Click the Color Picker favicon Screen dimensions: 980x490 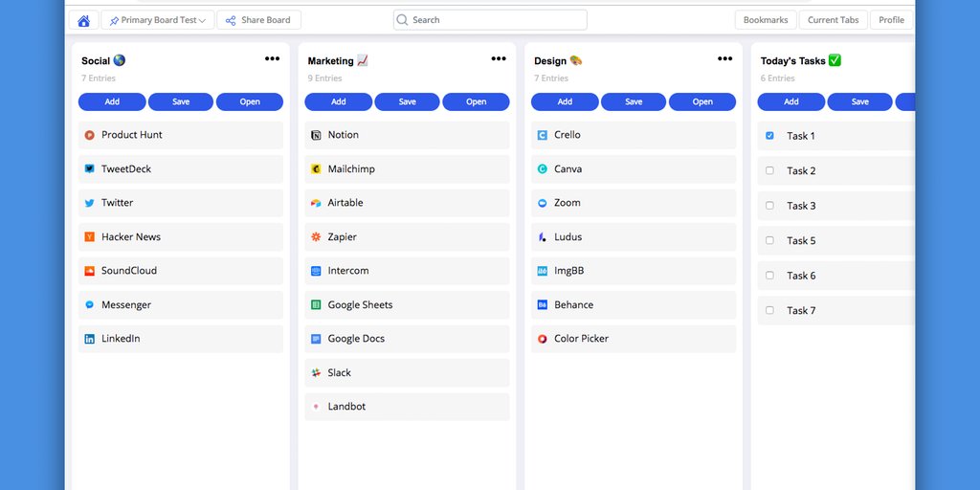(542, 339)
